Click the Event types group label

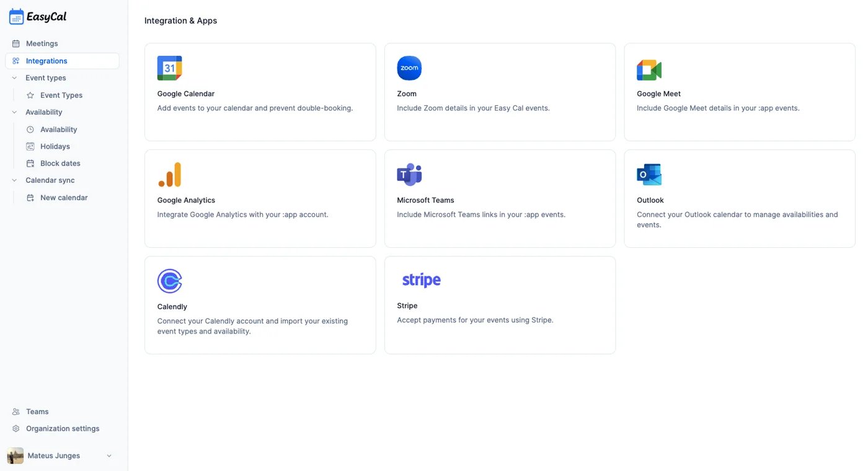tap(46, 78)
